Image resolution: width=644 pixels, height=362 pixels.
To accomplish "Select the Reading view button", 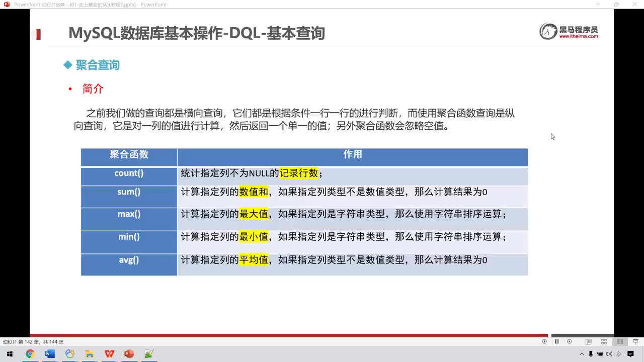I will tap(620, 341).
